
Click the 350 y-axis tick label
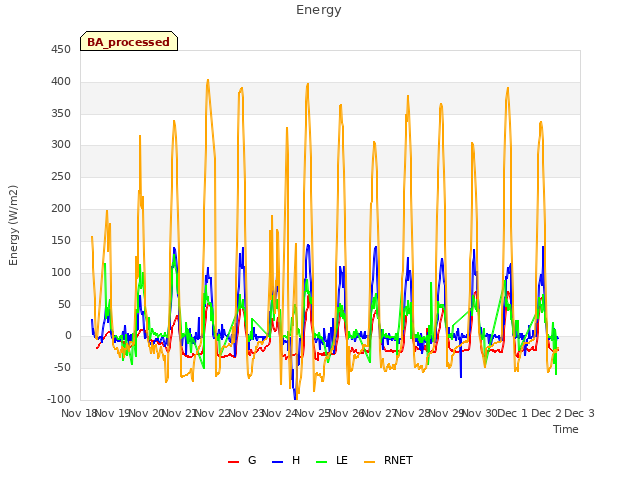click(x=61, y=113)
